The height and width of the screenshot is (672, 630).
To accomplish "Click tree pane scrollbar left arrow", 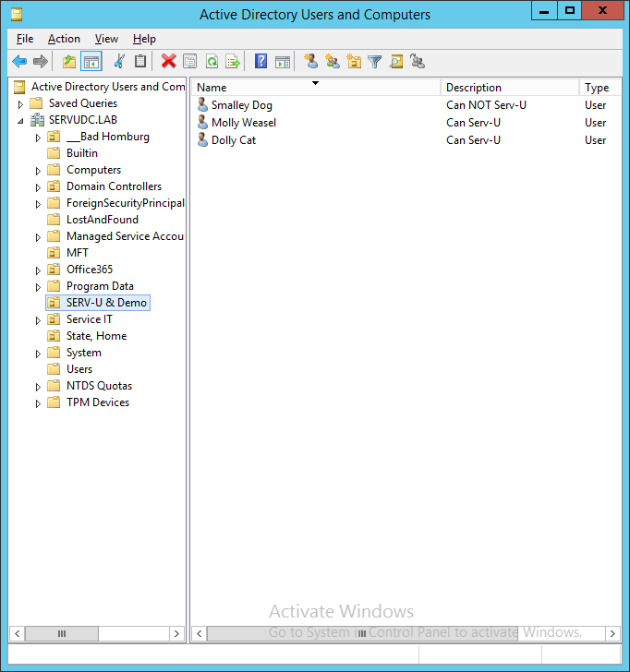I will 18,633.
